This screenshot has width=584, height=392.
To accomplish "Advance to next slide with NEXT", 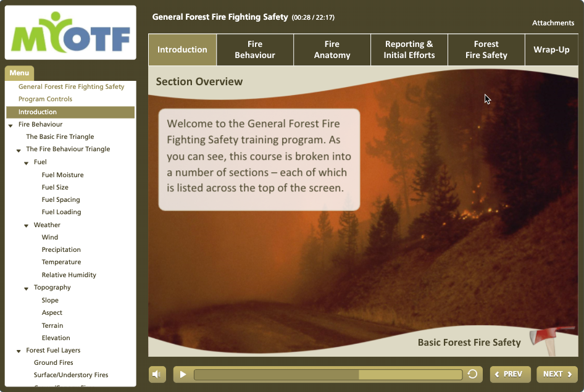I will pyautogui.click(x=557, y=374).
